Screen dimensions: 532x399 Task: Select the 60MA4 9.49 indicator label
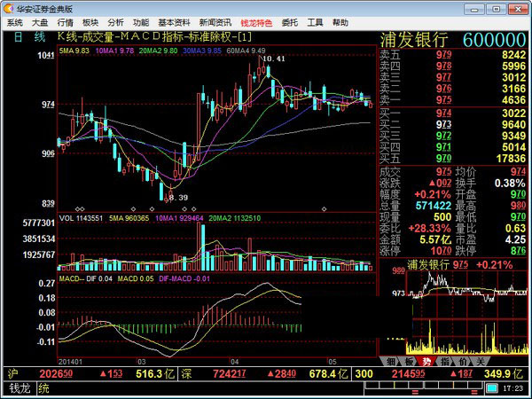tap(246, 51)
